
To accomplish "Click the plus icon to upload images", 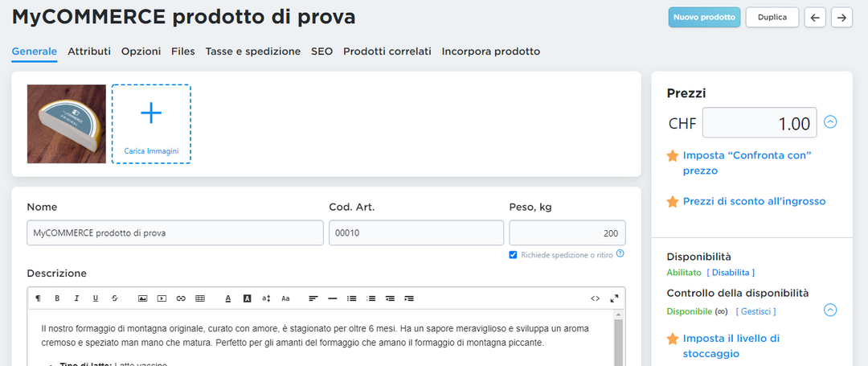I will tap(151, 113).
